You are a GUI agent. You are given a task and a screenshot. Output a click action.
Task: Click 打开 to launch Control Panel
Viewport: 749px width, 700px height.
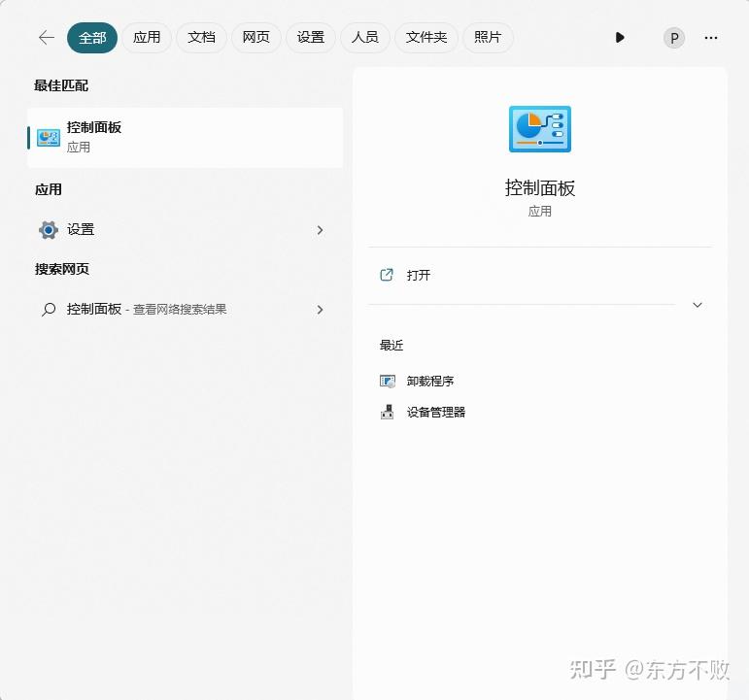tap(419, 276)
